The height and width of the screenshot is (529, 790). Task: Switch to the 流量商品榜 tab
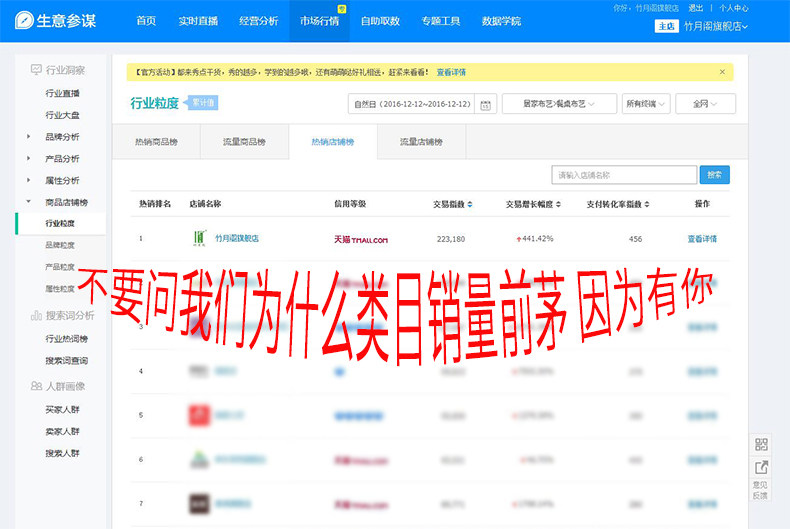point(244,142)
